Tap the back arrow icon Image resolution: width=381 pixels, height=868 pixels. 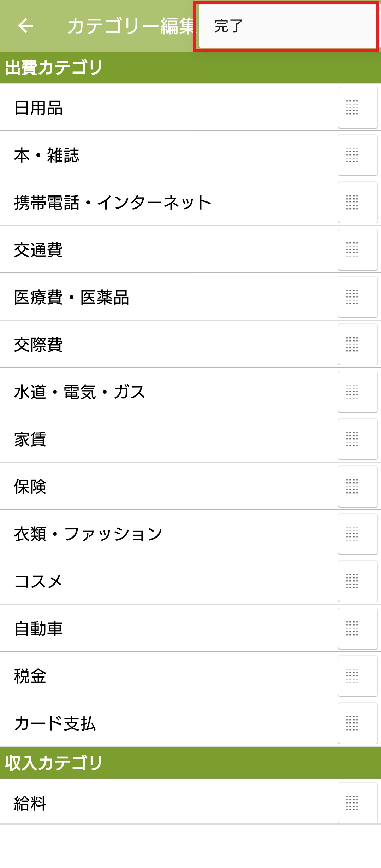point(25,26)
